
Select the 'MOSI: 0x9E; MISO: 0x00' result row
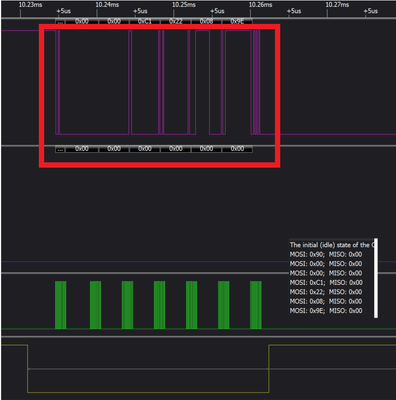tap(326, 311)
